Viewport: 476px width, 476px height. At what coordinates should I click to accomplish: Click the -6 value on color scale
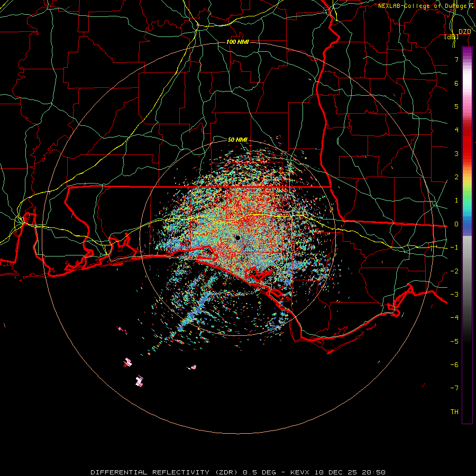[454, 364]
